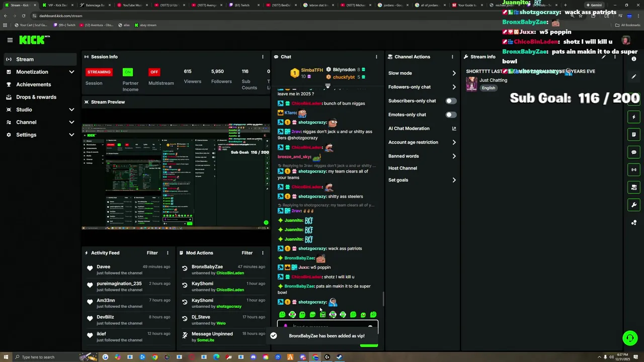Viewport: 644px width, 362px height.
Task: Open Banned words arrow
Action: tap(454, 156)
